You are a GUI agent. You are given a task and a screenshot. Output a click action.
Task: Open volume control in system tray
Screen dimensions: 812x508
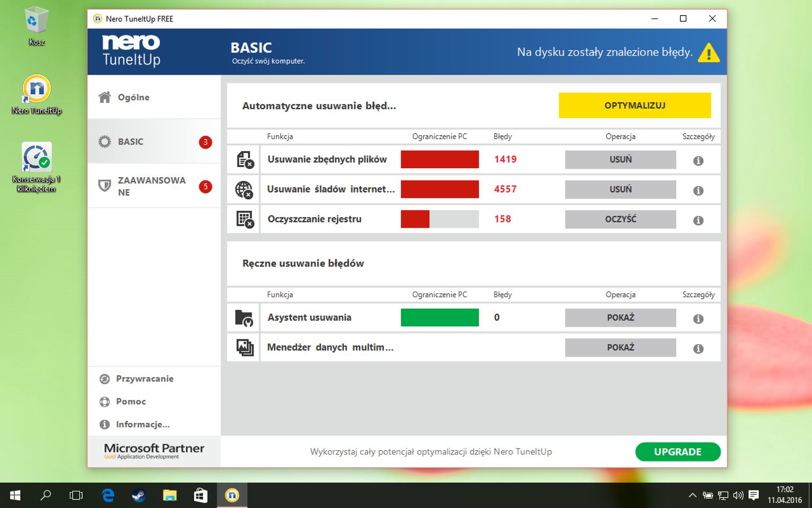(x=738, y=495)
